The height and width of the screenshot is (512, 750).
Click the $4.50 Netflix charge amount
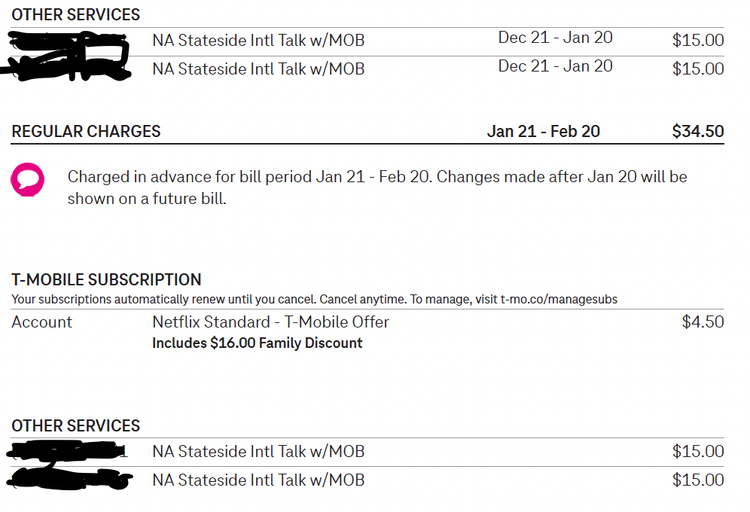point(703,322)
